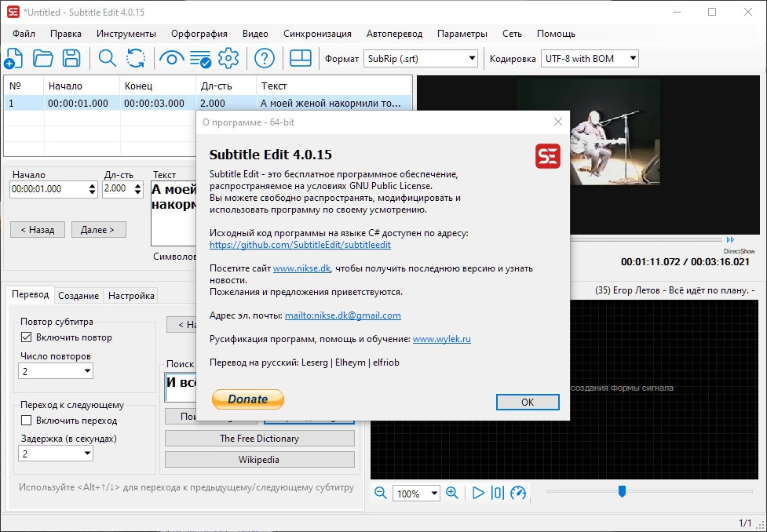Click the Subtitle Edit logo in About dialog

tap(547, 156)
